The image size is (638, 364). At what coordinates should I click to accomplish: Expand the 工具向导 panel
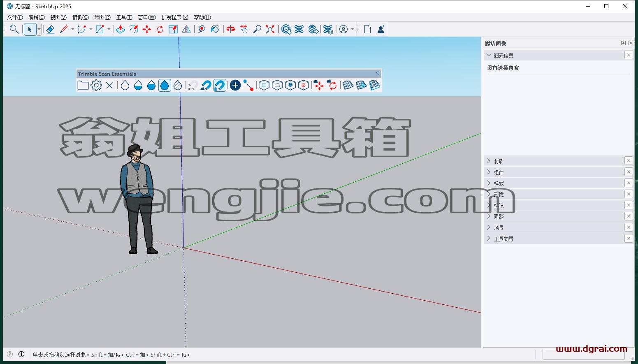coord(489,239)
